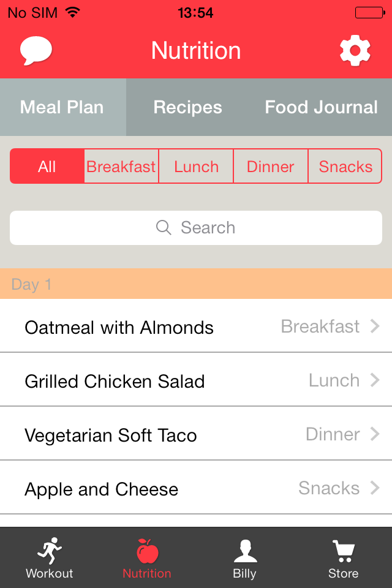The height and width of the screenshot is (588, 392).
Task: Filter meals by Breakfast
Action: (x=121, y=167)
